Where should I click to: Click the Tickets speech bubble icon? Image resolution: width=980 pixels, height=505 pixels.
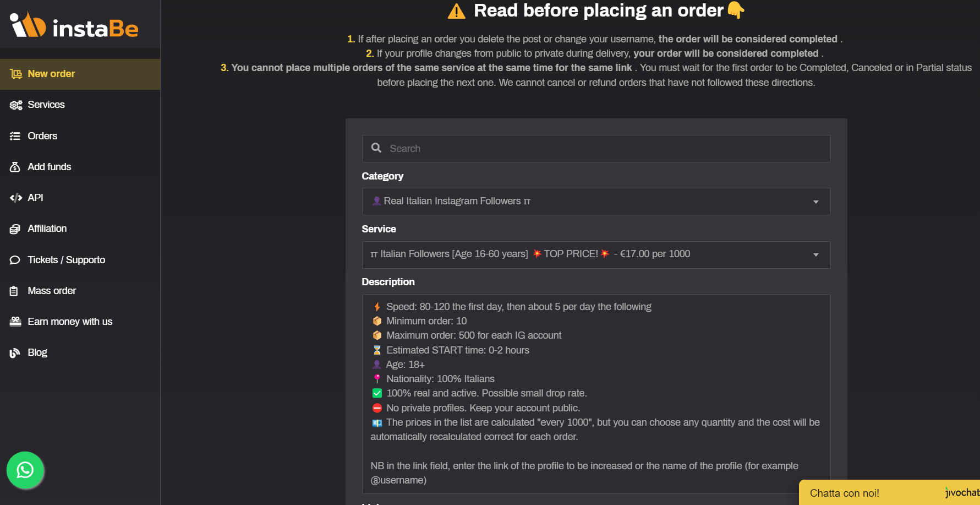[x=15, y=260]
